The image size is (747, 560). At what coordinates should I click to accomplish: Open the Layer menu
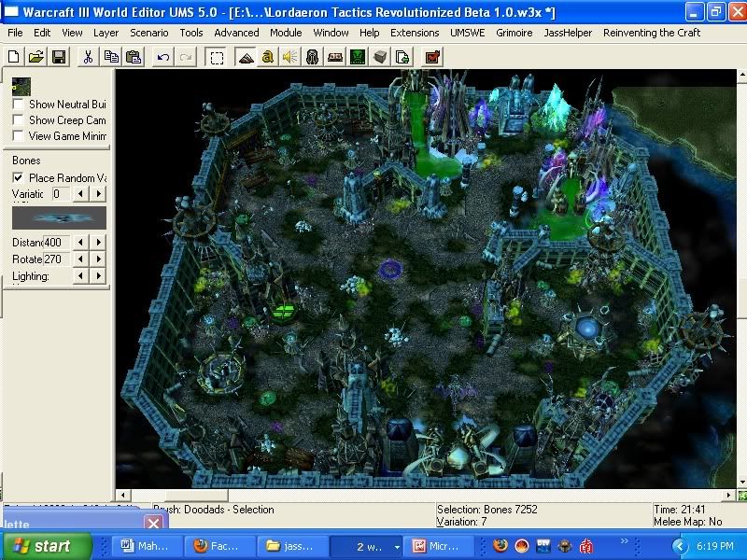[x=106, y=33]
